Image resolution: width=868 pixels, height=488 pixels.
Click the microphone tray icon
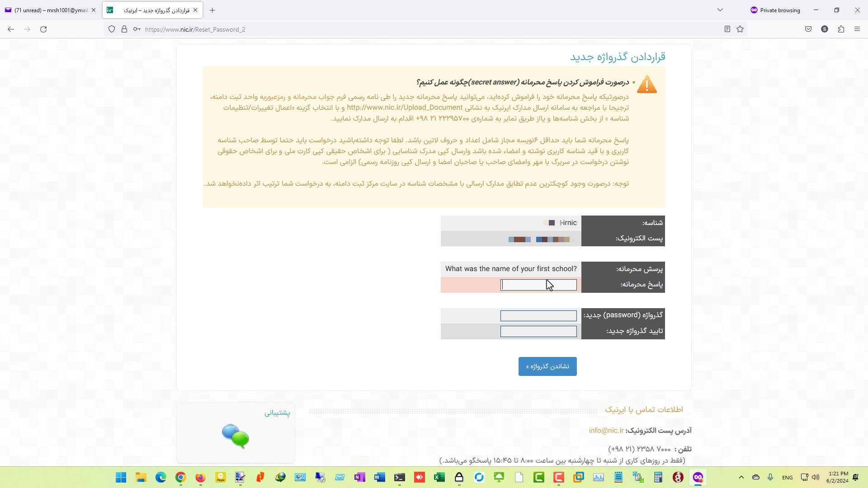click(770, 478)
